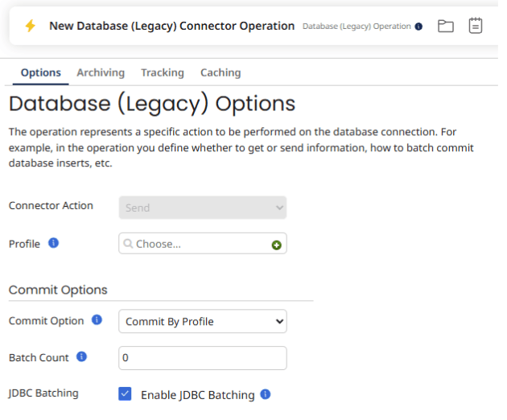Screen dimensions: 507x420
Task: Show Commit Option info tooltip icon
Action: (97, 320)
